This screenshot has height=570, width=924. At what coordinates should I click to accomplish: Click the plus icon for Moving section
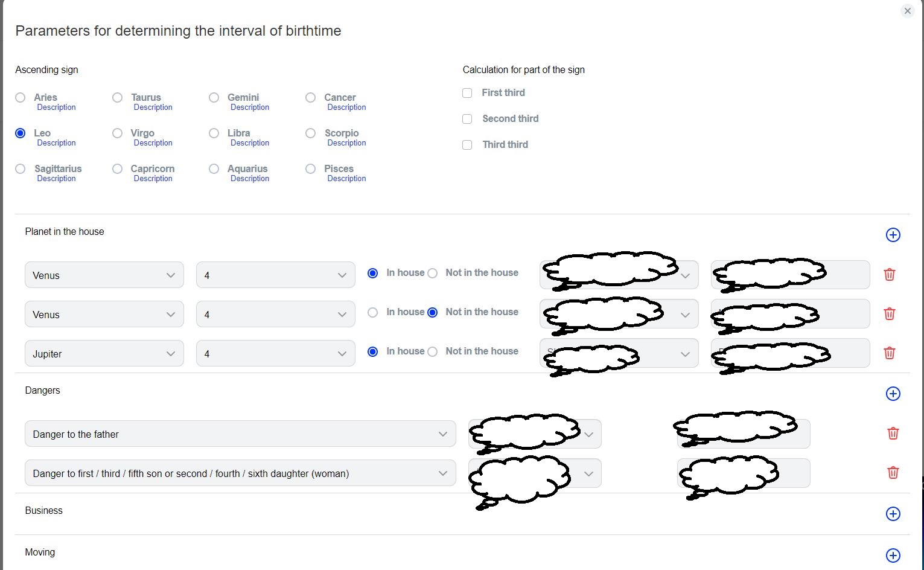click(893, 556)
